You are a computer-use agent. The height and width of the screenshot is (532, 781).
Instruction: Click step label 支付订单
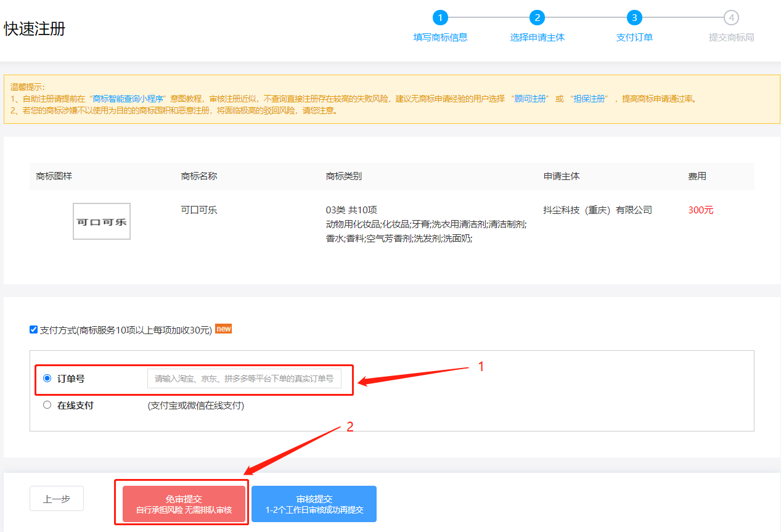click(x=634, y=38)
